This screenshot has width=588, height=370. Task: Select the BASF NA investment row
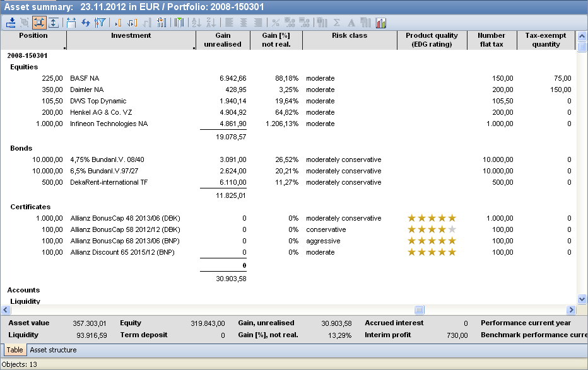pos(85,78)
